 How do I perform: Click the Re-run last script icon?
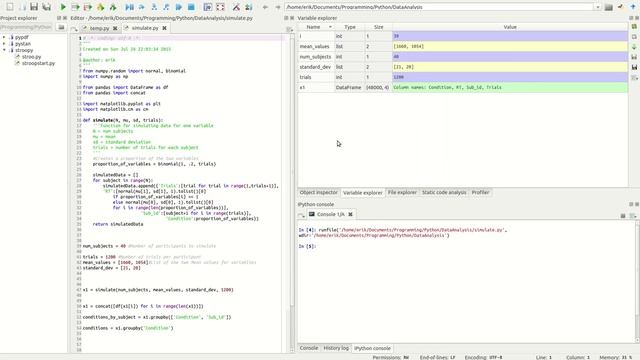(113, 7)
